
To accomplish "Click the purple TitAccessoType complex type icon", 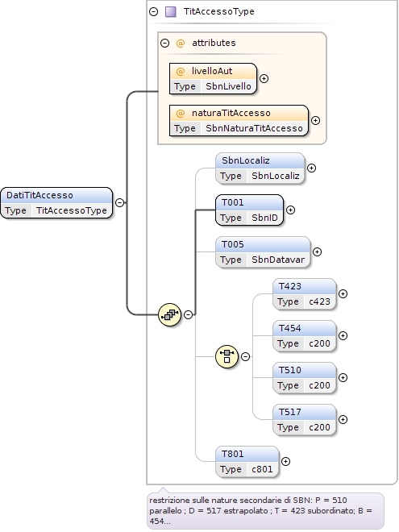I will coord(171,12).
